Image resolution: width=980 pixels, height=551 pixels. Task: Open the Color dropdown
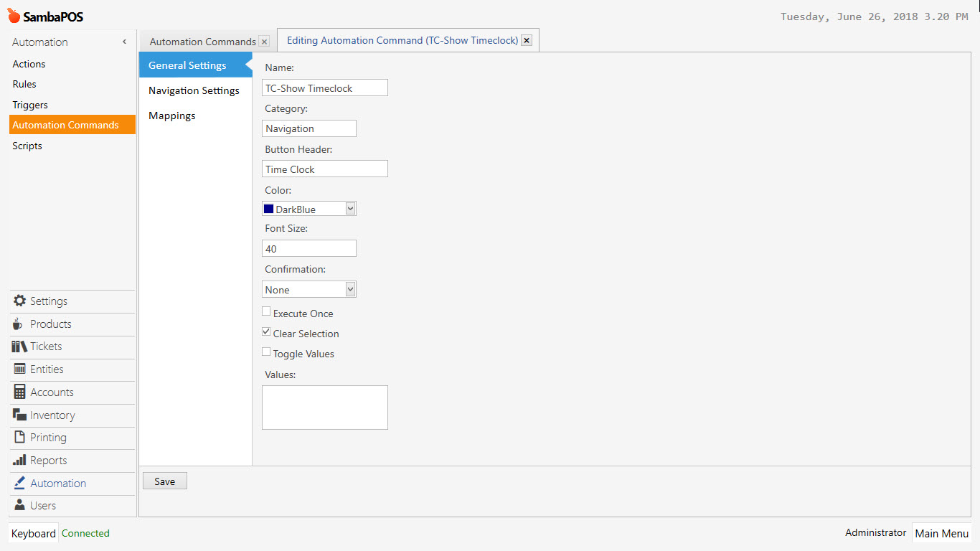coord(350,208)
